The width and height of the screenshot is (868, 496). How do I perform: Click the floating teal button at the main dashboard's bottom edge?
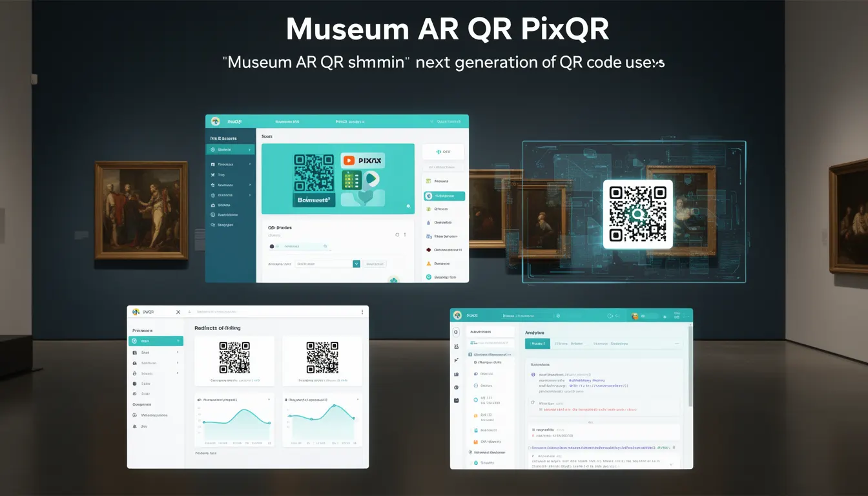393,280
